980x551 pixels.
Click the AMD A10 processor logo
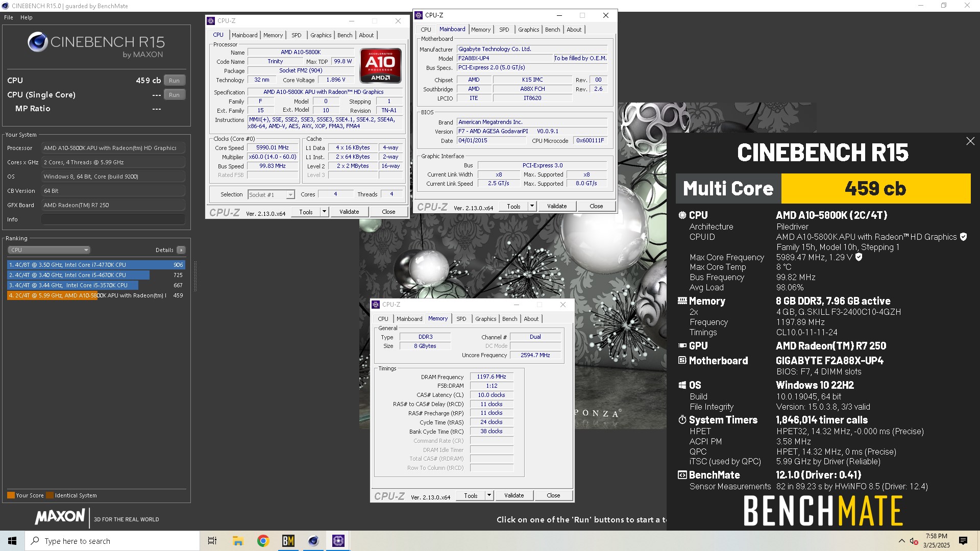(381, 66)
